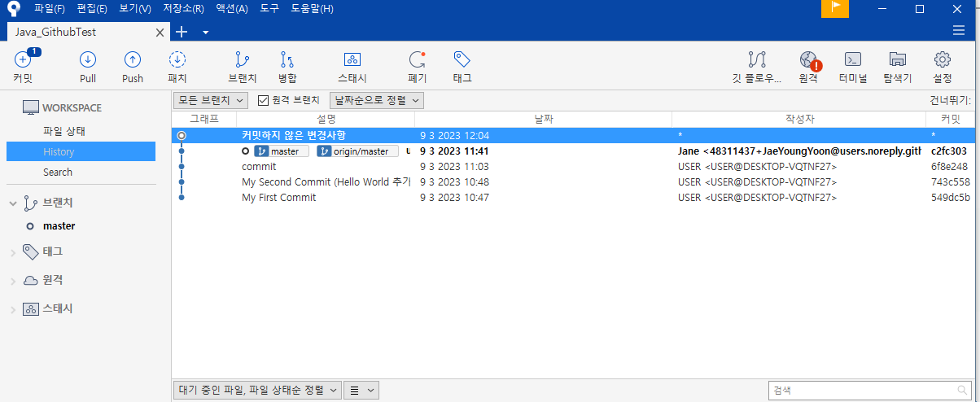The height and width of the screenshot is (402, 980).
Task: Open the 대기 중인 파일 sort dropdown
Action: (x=257, y=391)
